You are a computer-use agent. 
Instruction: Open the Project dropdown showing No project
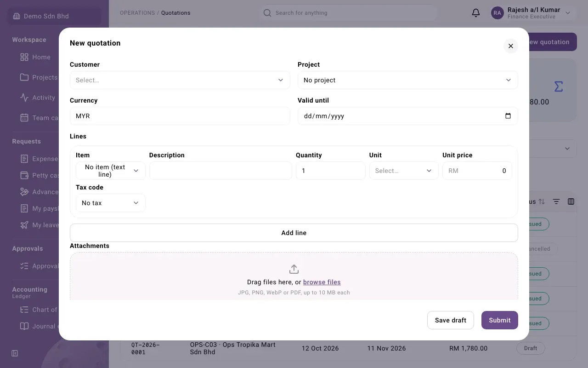[x=408, y=80]
